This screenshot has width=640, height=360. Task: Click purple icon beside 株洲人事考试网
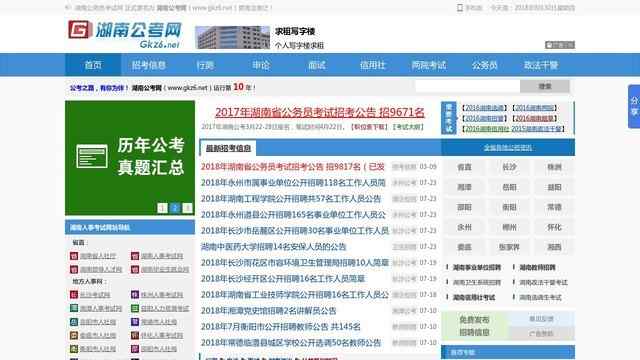[135, 295]
